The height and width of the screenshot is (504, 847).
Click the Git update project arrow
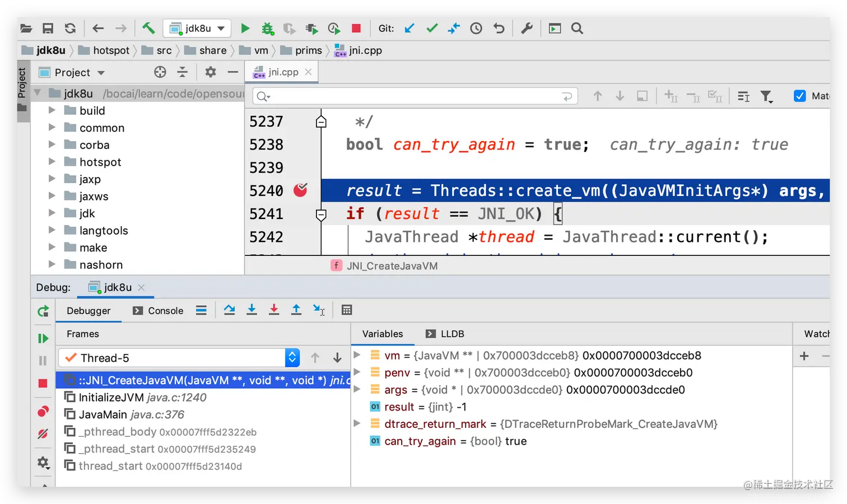pos(409,28)
